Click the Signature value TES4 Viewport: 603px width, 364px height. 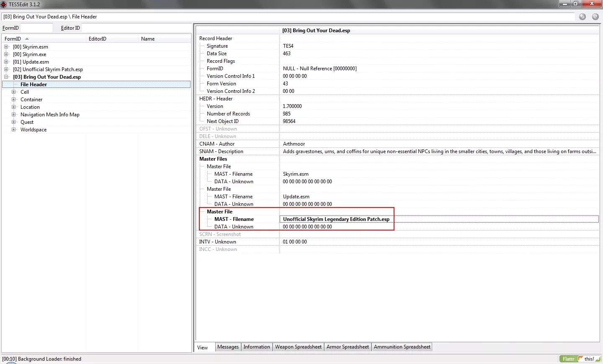point(288,46)
